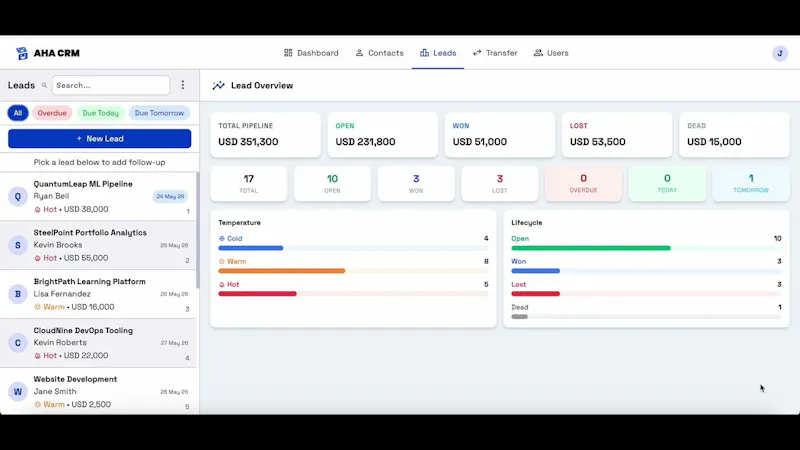
Task: Click the Lisa Fernandez contact name
Action: coord(62,294)
